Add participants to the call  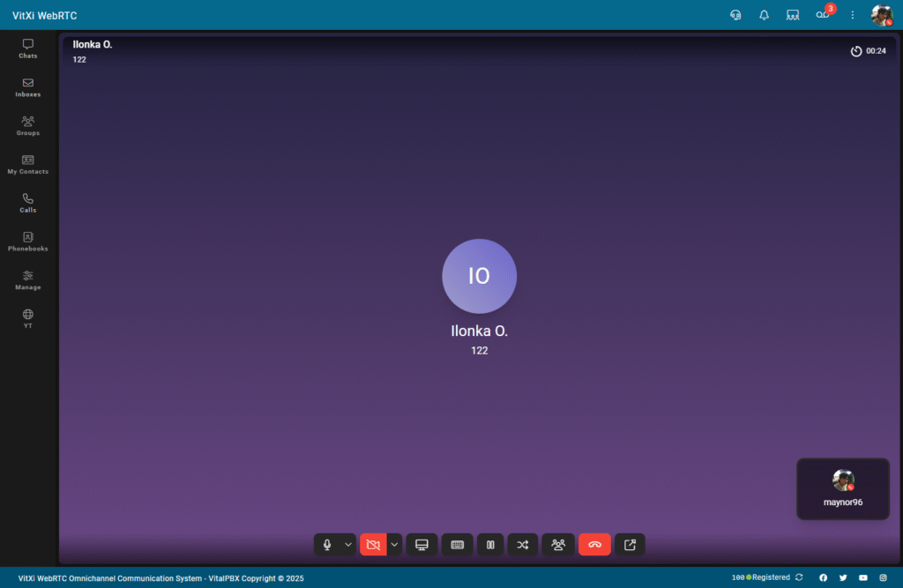click(558, 545)
